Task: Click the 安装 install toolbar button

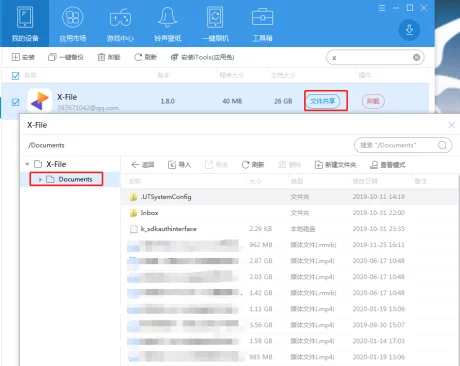Action: [x=23, y=57]
